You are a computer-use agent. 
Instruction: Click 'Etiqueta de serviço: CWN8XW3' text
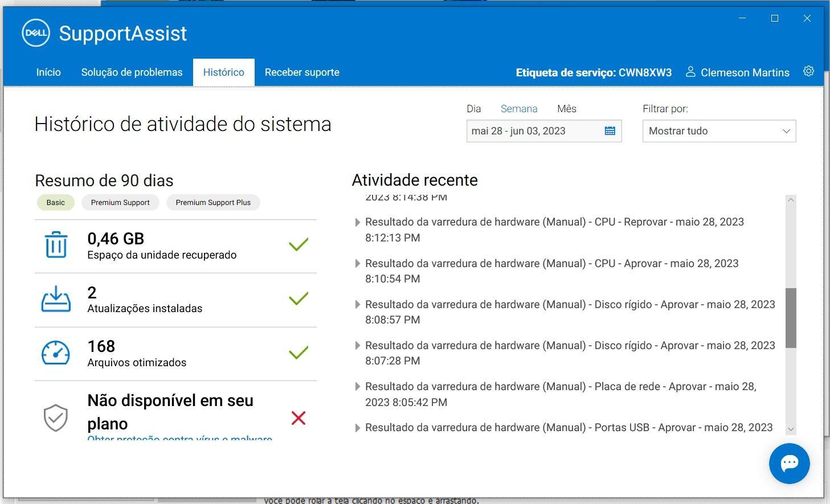point(594,72)
